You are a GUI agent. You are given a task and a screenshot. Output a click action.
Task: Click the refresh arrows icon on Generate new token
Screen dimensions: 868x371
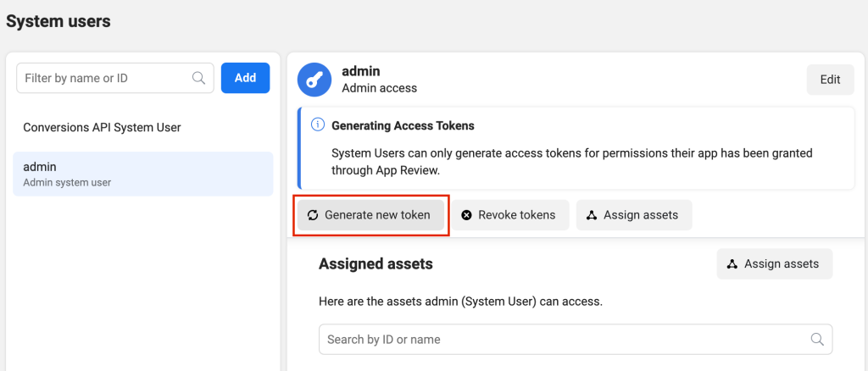pyautogui.click(x=313, y=215)
